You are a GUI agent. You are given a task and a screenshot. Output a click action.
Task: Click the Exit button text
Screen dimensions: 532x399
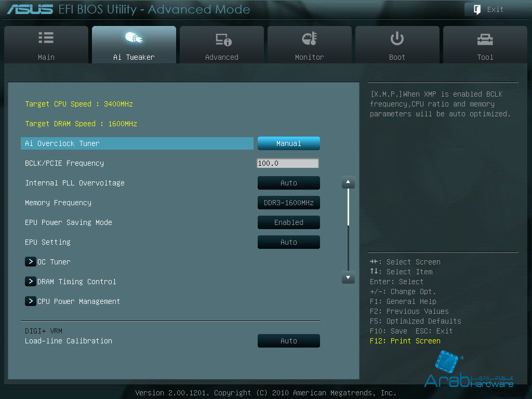tap(495, 9)
